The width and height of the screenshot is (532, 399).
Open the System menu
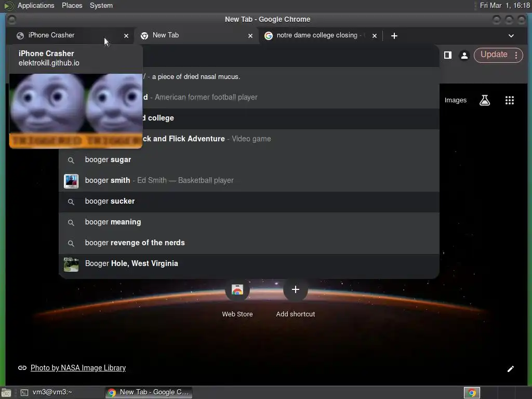(101, 5)
